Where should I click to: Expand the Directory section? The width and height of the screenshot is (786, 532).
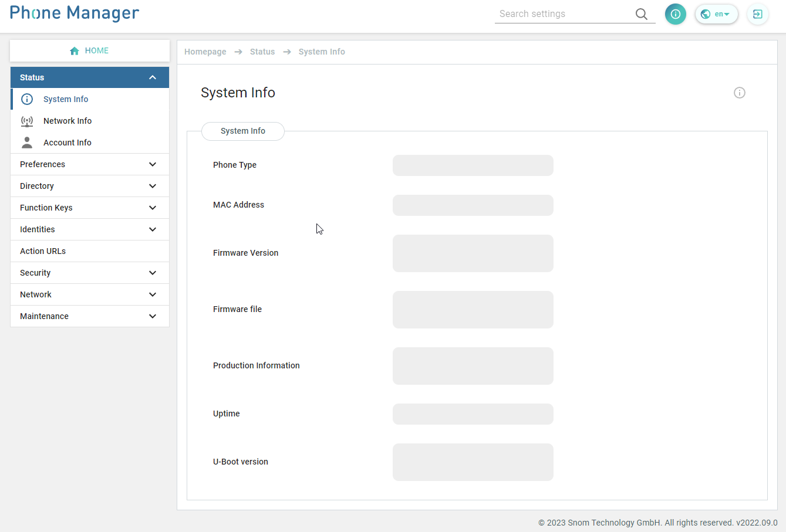point(90,186)
